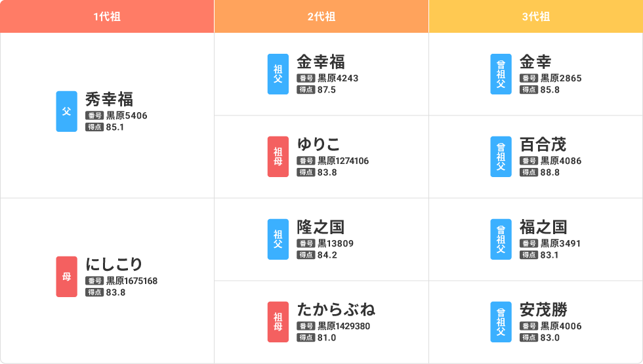Open the sire name 秀幸福
643x364 pixels.
coord(109,100)
